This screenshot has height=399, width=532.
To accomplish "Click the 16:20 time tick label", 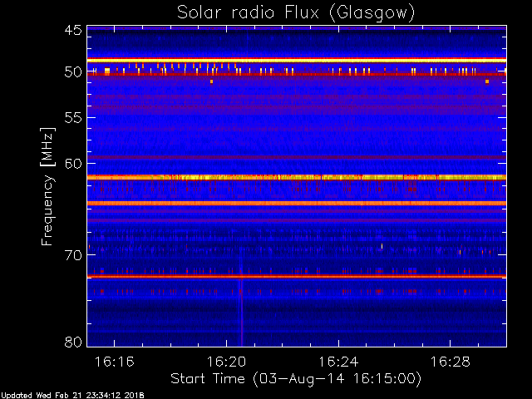I will pyautogui.click(x=226, y=362).
